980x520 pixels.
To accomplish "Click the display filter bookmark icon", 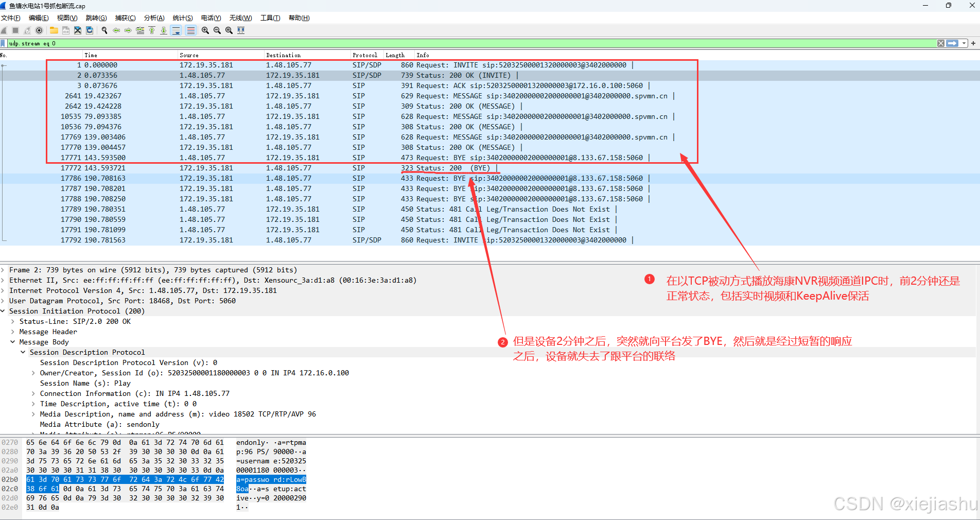I will (x=4, y=43).
